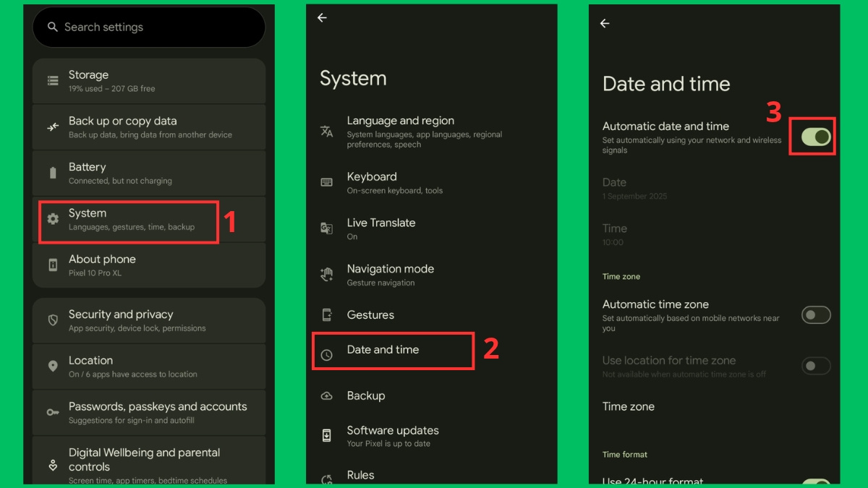This screenshot has width=868, height=488.
Task: Click the Date and time clock icon
Action: click(327, 355)
